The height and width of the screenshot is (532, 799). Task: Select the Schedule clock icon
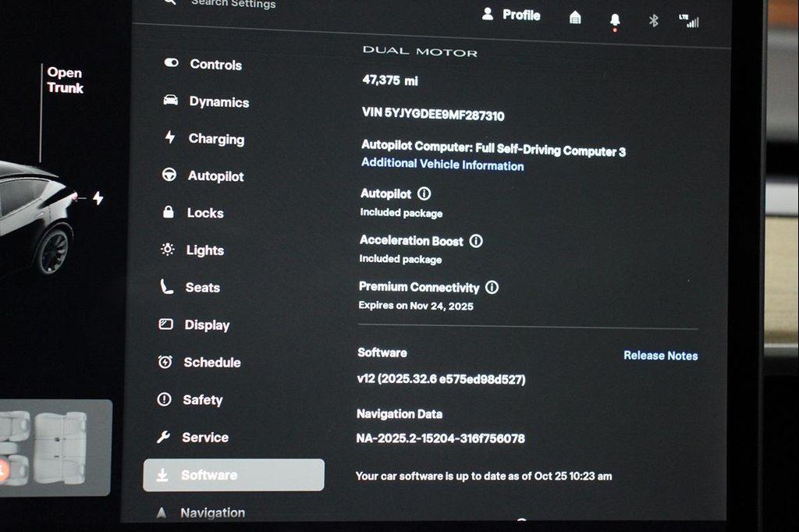[x=164, y=362]
